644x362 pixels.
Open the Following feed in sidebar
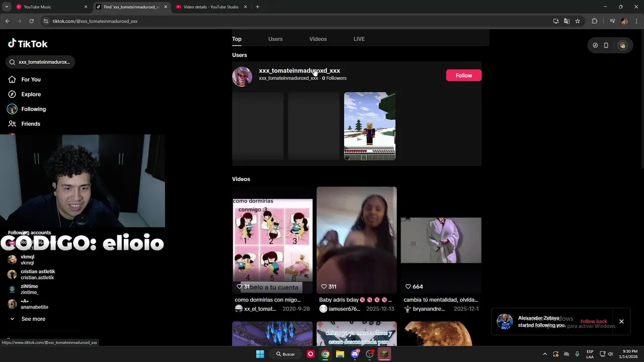[x=27, y=109]
